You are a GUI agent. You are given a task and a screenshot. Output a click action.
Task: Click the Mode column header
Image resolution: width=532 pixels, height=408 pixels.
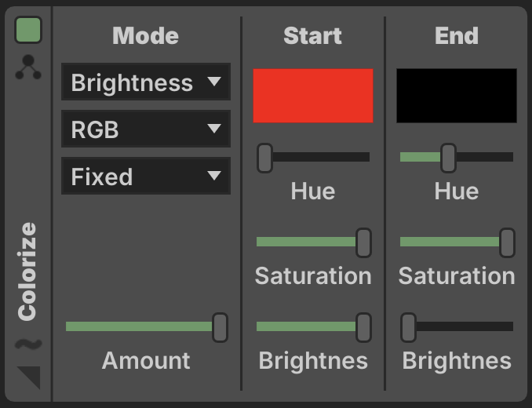[x=146, y=35]
